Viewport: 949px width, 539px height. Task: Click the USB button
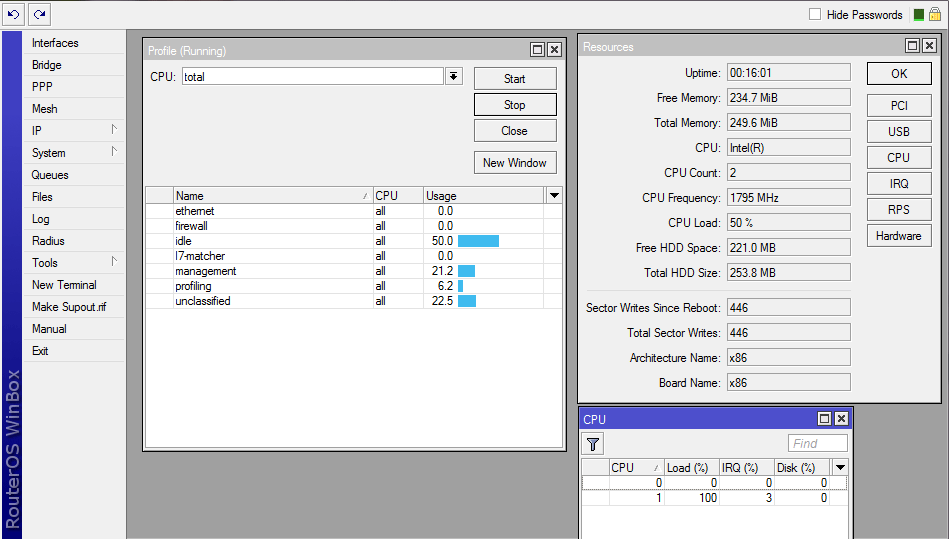(x=899, y=132)
